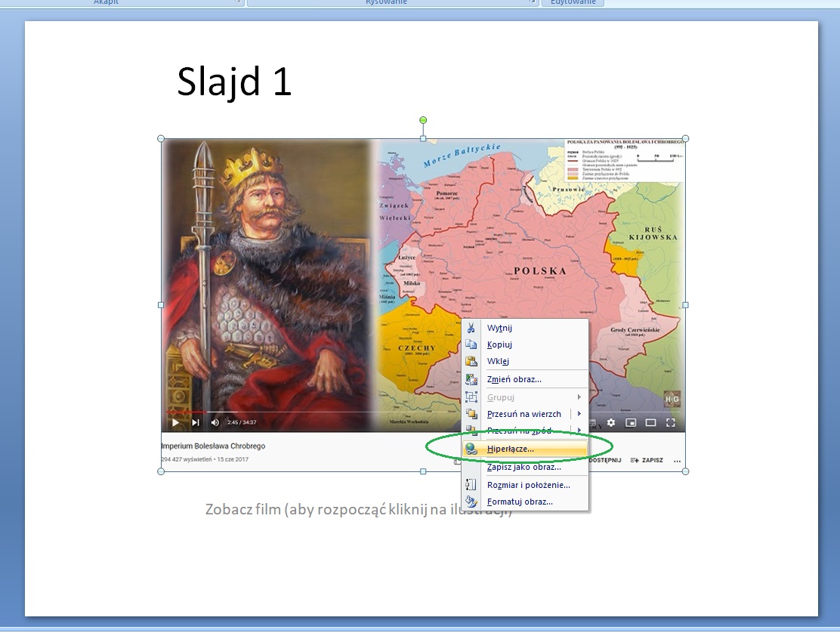
Task: Click the Imperium Bolesława Chrobrego video title
Action: 213,446
